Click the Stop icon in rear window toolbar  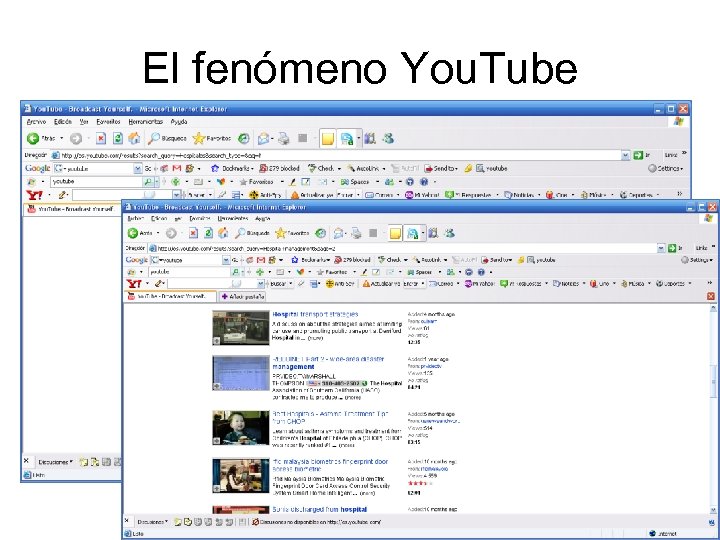tap(101, 138)
